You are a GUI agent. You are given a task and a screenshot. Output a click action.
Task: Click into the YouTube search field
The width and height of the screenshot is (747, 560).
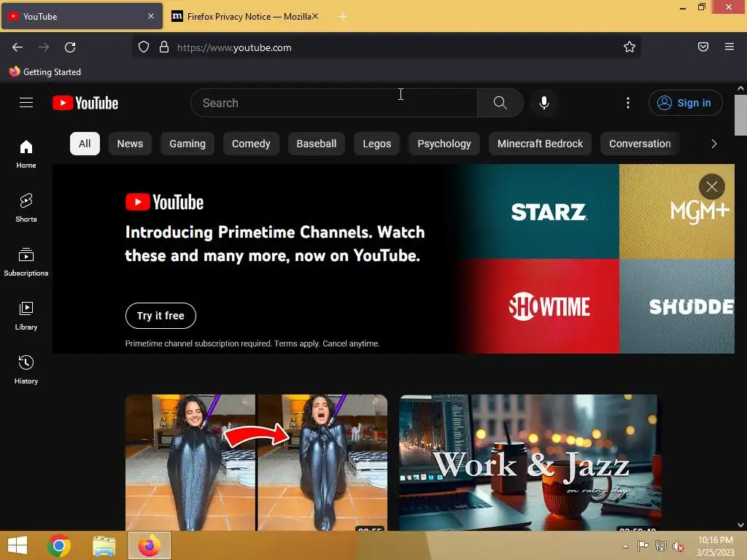(334, 103)
